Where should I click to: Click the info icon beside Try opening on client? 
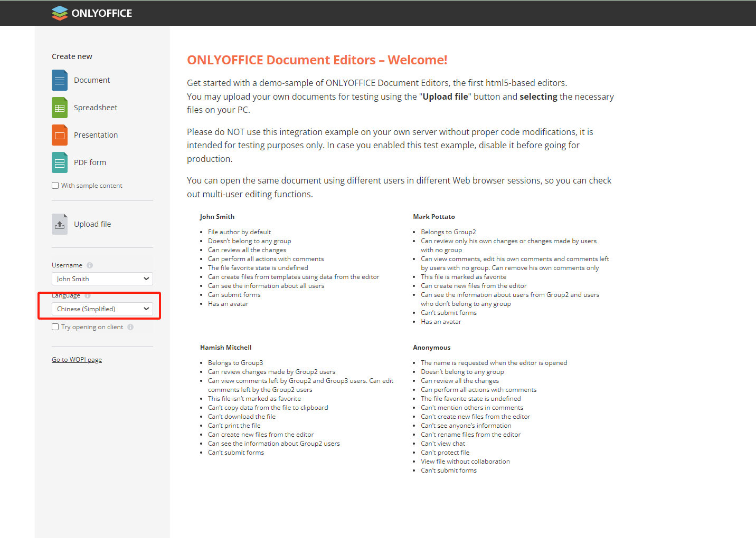[130, 327]
